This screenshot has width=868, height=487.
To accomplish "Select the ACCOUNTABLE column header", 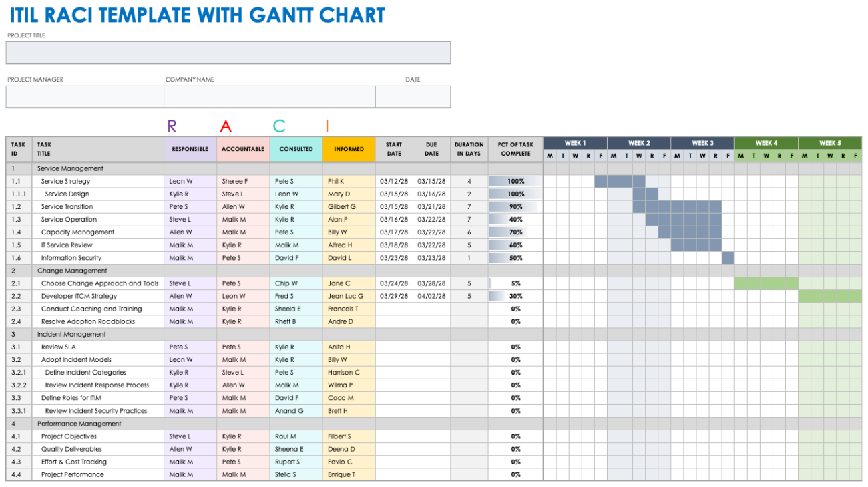I will point(243,149).
